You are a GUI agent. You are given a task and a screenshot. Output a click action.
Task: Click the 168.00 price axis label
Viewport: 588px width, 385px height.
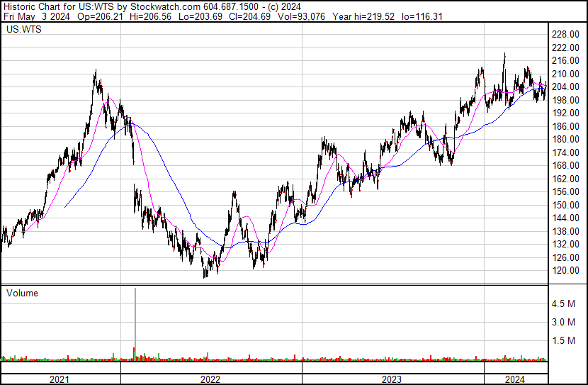tap(565, 165)
